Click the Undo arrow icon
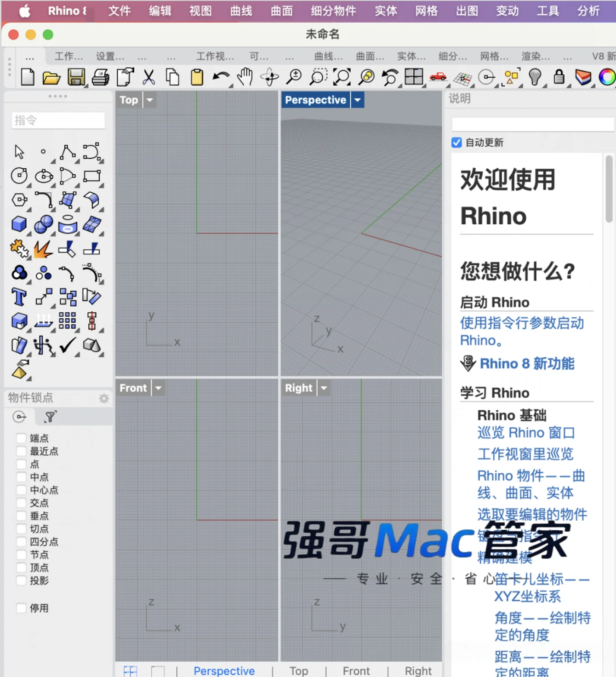Image resolution: width=616 pixels, height=677 pixels. pyautogui.click(x=221, y=77)
